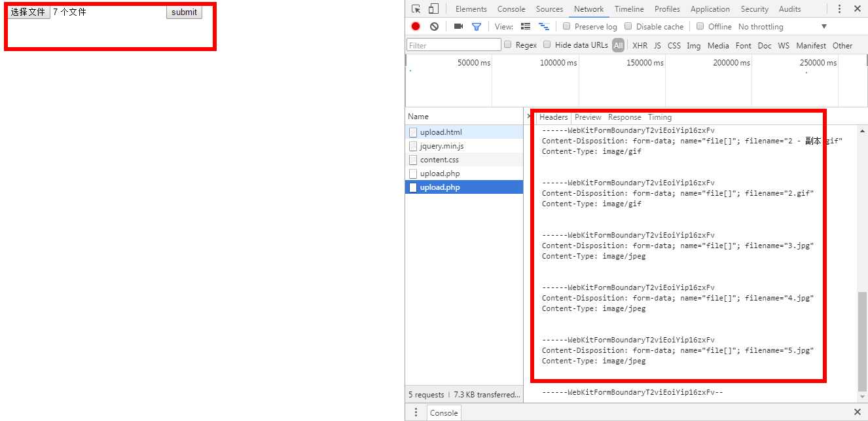Click the network Filter text field
The image size is (868, 421).
coord(454,45)
